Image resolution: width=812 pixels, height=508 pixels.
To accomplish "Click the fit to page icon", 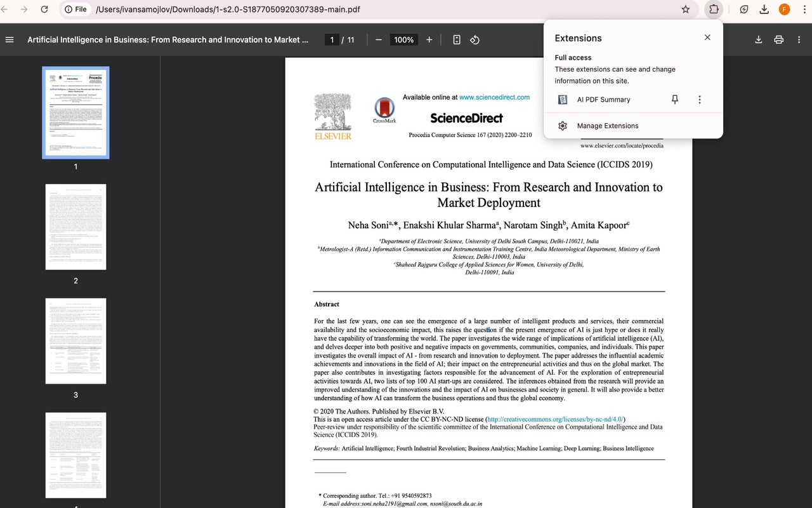I will pyautogui.click(x=457, y=39).
